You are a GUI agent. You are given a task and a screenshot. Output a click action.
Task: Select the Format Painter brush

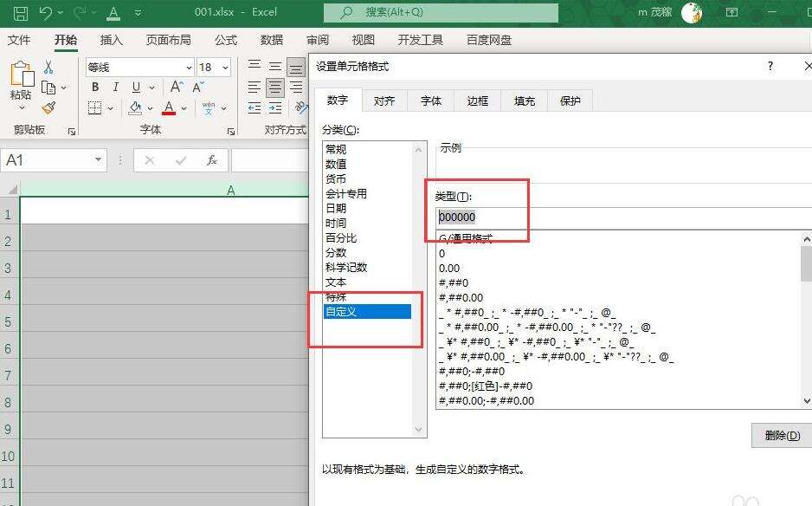click(48, 107)
